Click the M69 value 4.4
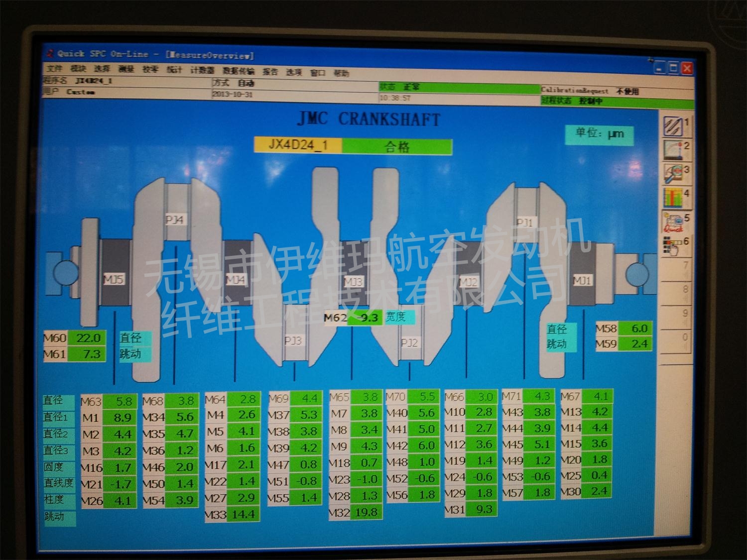This screenshot has height=560, width=747. [305, 398]
